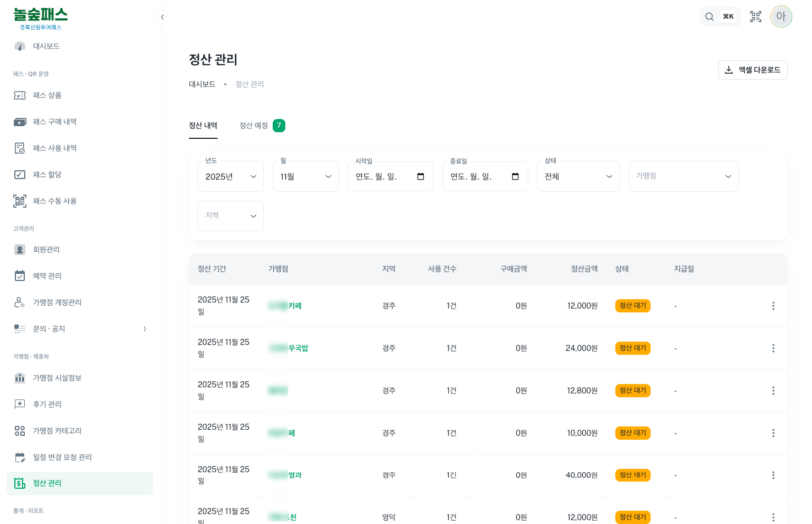Click the QR code scanner icon in header

pyautogui.click(x=755, y=17)
